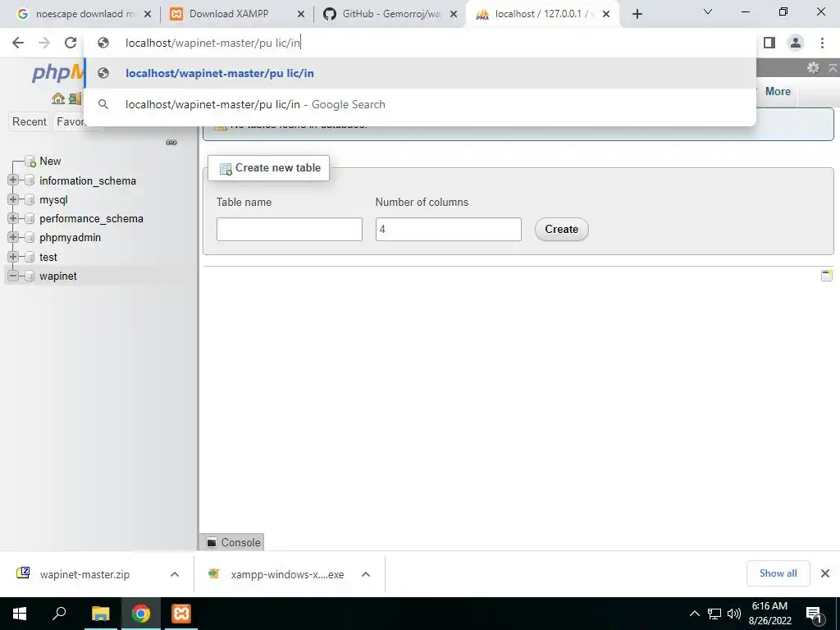This screenshot has height=630, width=840.
Task: Click the taskbar clock showing 6:16 AM
Action: point(769,614)
